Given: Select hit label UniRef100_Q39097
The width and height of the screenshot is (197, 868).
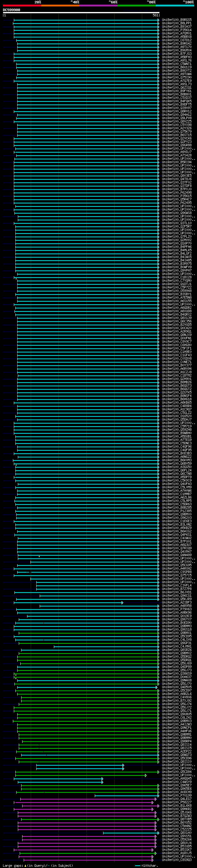Looking at the screenshot, I should 176,108.
